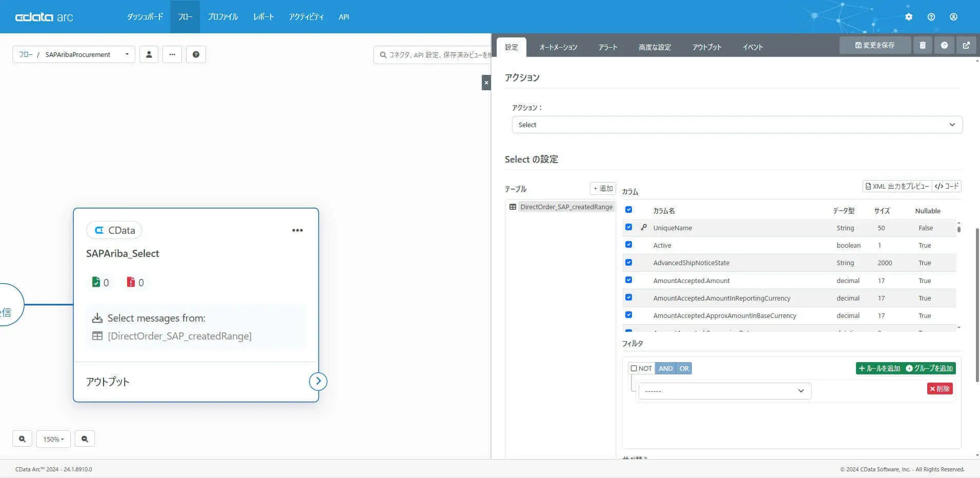Viewport: 980px width, 478px height.
Task: Click the アウトプット row on connector card
Action: tap(196, 382)
